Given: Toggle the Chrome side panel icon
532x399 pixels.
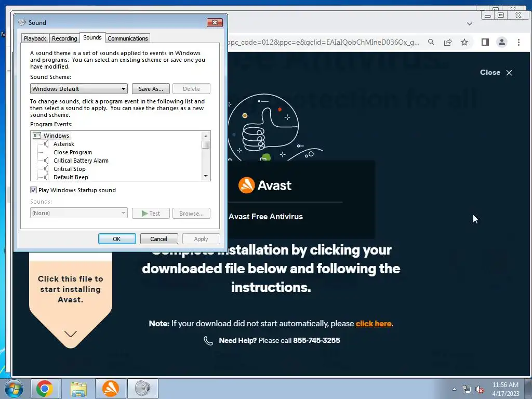Looking at the screenshot, I should pos(485,42).
